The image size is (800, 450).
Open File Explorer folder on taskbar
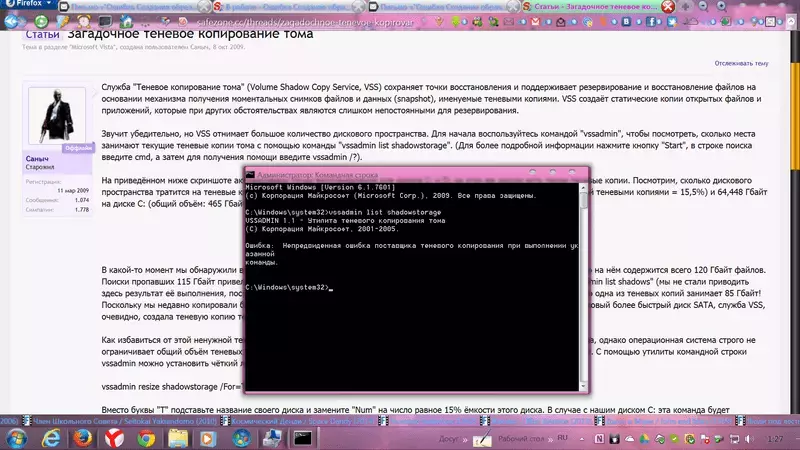click(x=178, y=438)
